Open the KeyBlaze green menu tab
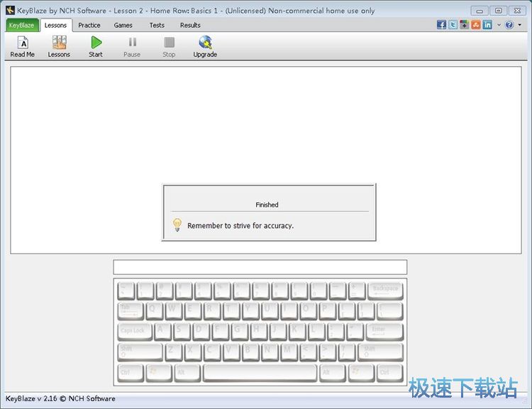 point(21,25)
